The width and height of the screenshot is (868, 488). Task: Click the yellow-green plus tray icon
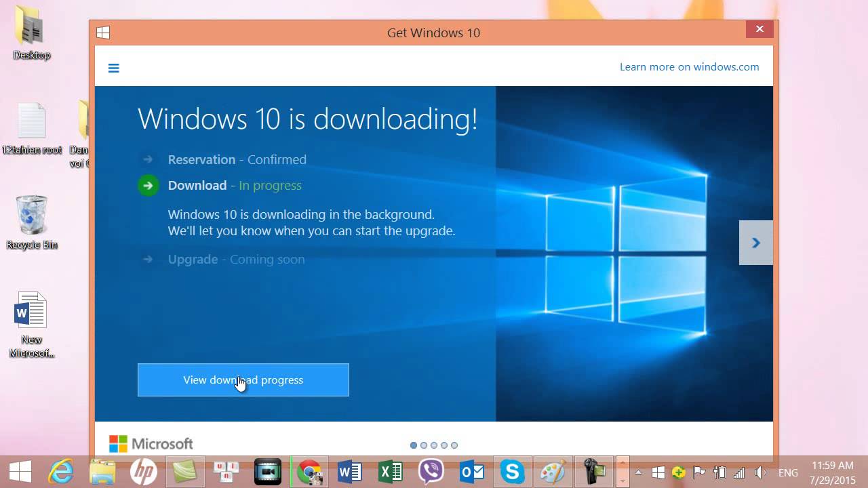[678, 472]
